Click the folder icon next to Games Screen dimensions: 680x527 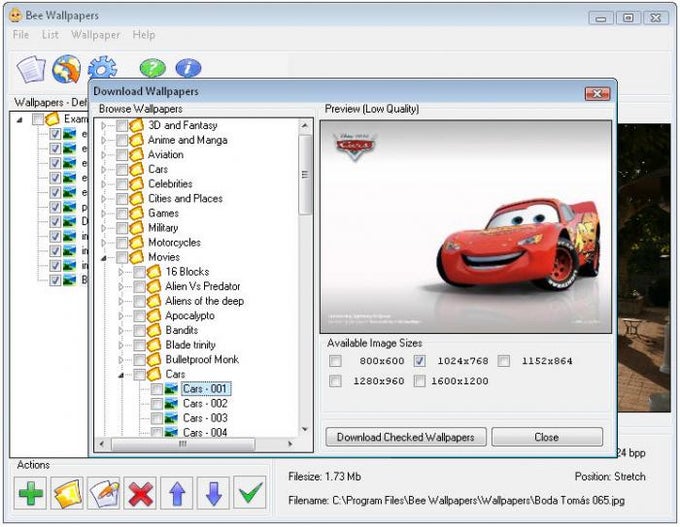pyautogui.click(x=137, y=213)
